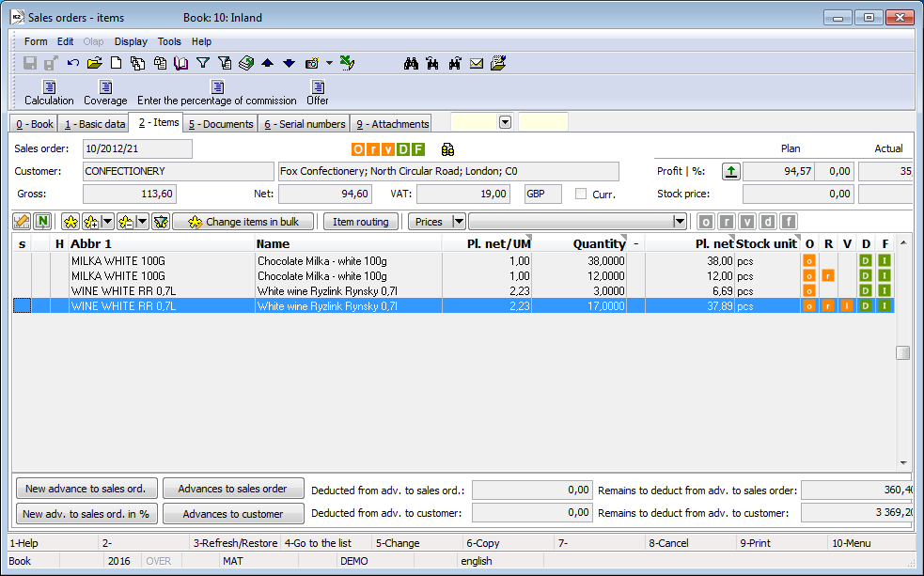
Task: Toggle the grey 'v' filter button
Action: click(x=747, y=222)
